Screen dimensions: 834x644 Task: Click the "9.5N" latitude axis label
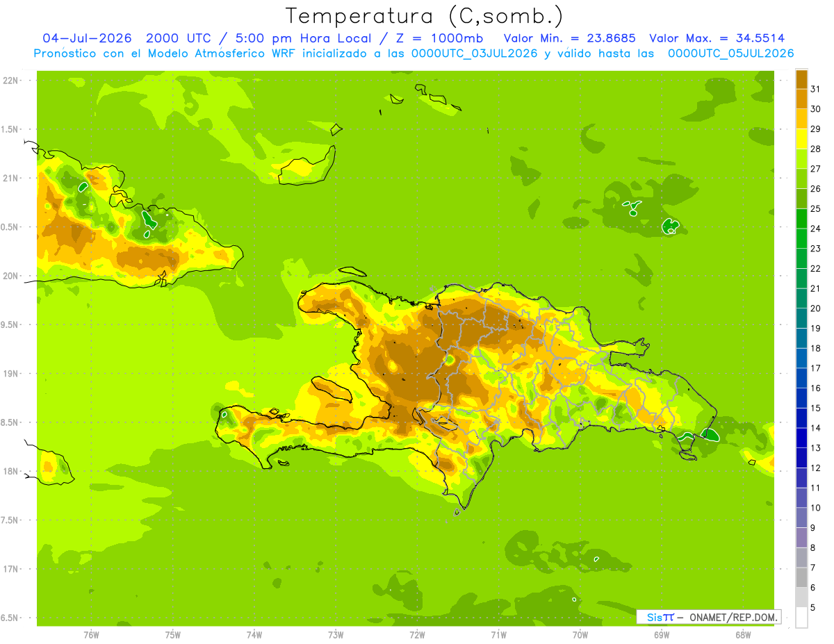point(11,324)
